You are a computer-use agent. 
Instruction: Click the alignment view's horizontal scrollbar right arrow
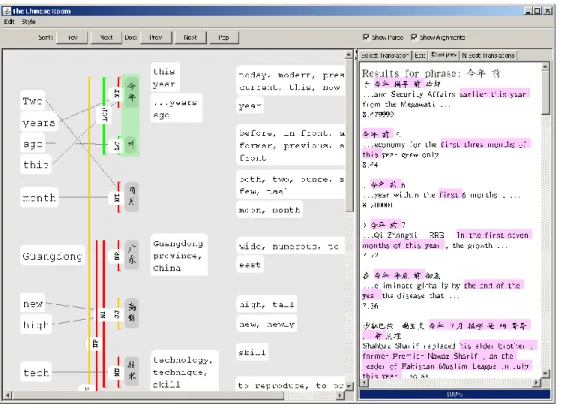tap(340, 395)
